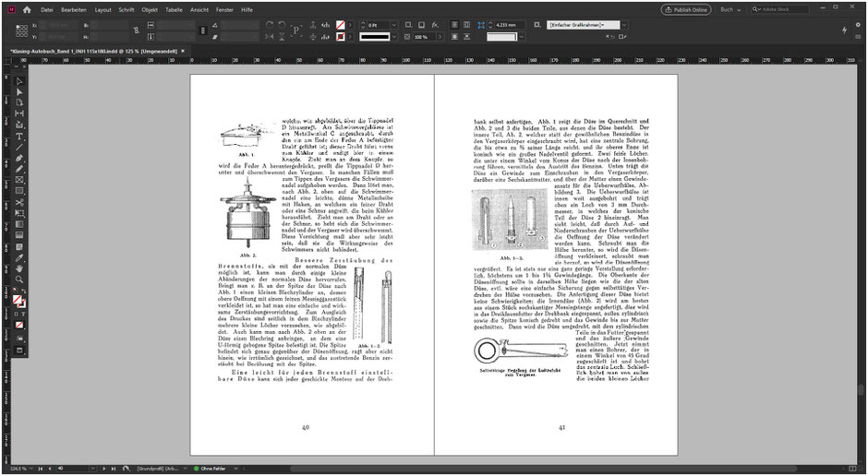Image resolution: width=868 pixels, height=476 pixels.
Task: Select the Hand tool
Action: tap(19, 268)
